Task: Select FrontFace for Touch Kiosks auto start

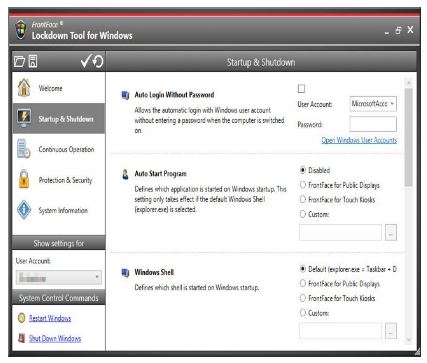Action: click(x=303, y=199)
